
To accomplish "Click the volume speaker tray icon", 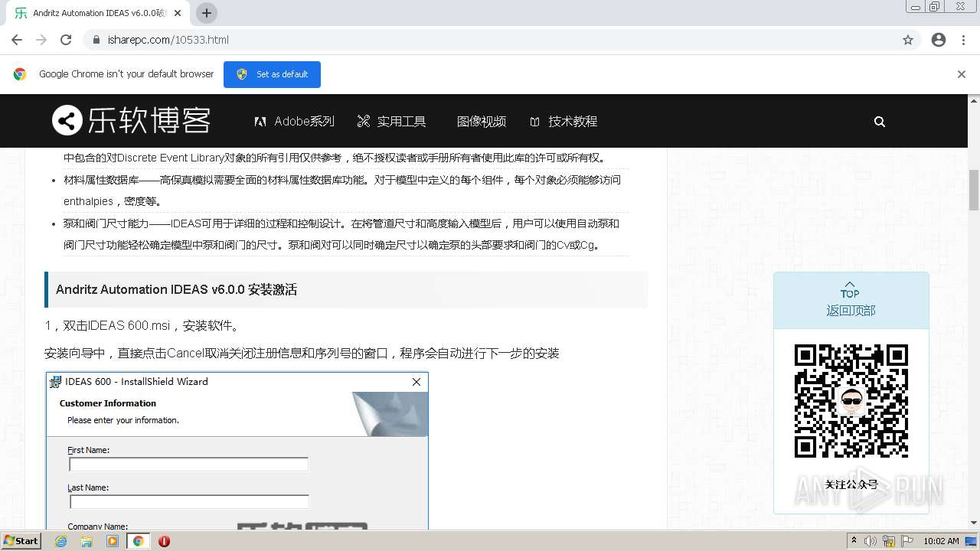I will [871, 541].
